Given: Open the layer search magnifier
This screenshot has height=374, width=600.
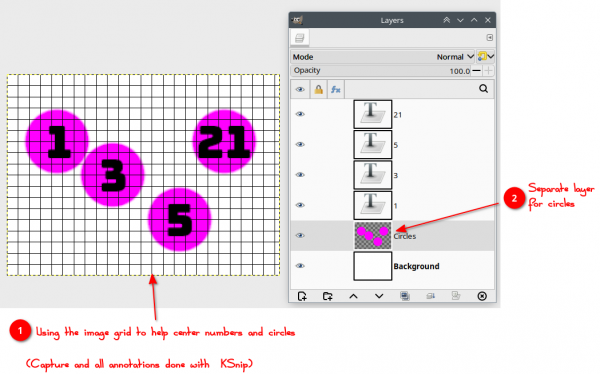Looking at the screenshot, I should tap(484, 89).
